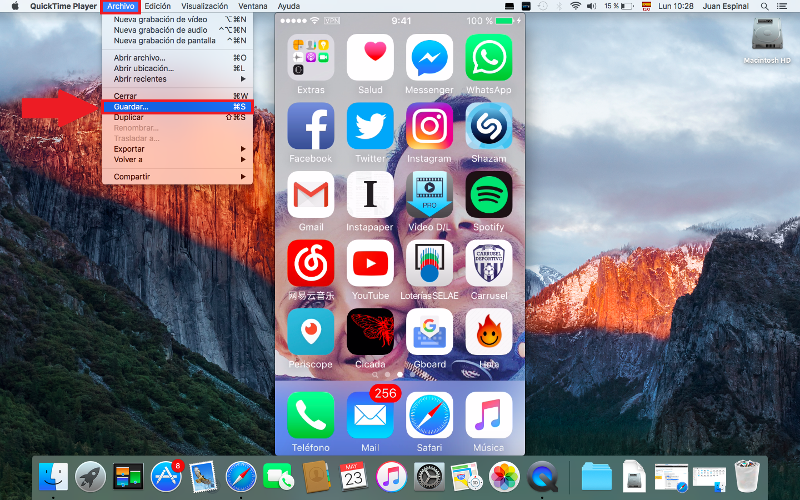Image resolution: width=800 pixels, height=500 pixels.
Task: Open the Ayuda menu
Action: 288,6
